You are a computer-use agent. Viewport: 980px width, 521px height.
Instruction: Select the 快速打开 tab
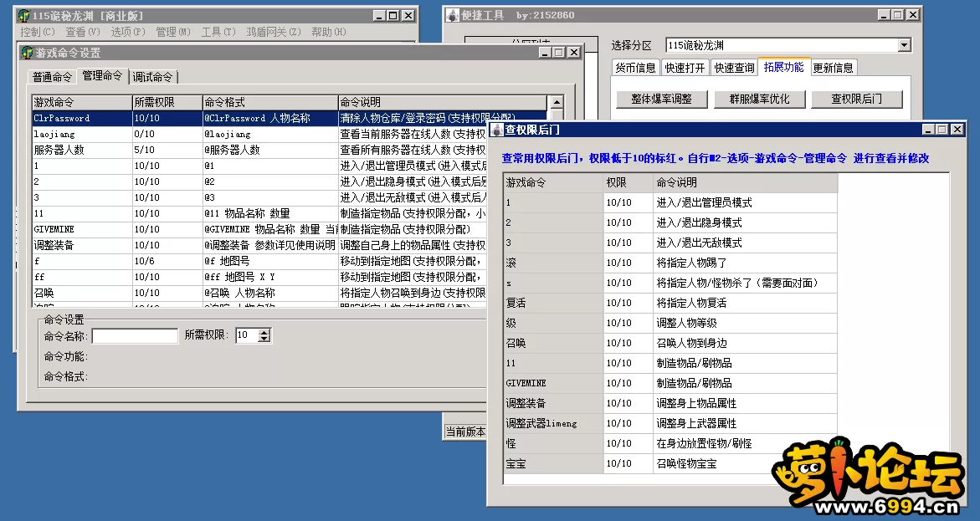pos(685,68)
